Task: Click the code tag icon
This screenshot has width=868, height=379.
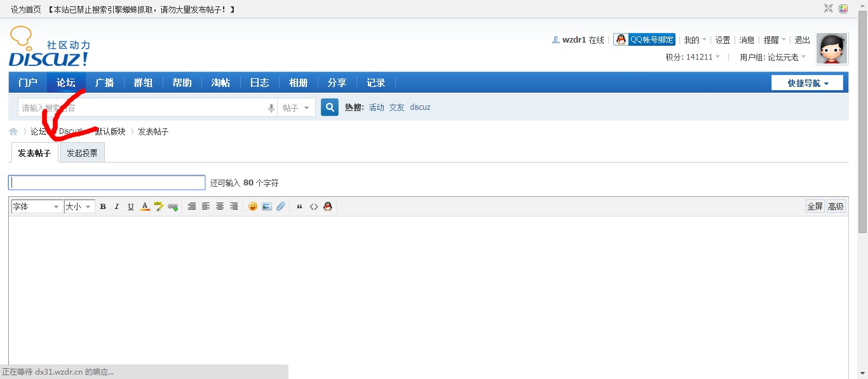Action: tap(314, 206)
